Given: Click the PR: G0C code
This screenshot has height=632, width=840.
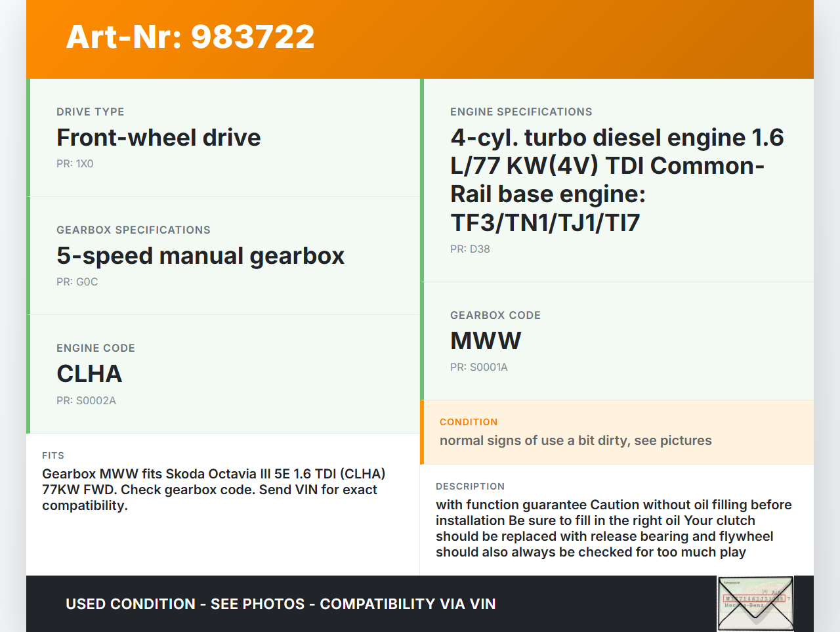Looking at the screenshot, I should click(x=77, y=282).
